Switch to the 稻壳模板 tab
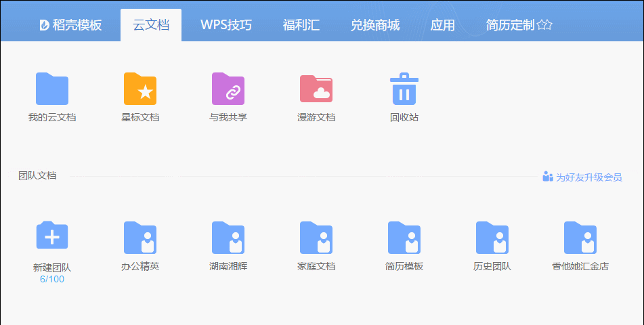 point(70,26)
